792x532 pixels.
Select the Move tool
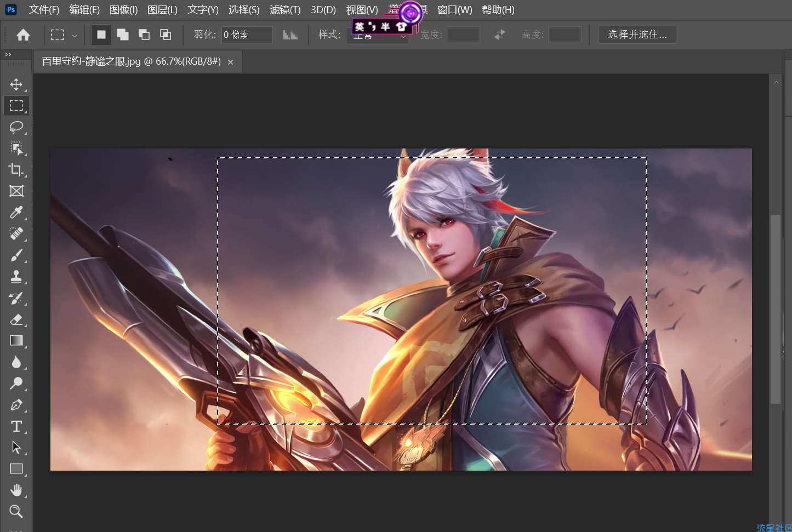(16, 84)
